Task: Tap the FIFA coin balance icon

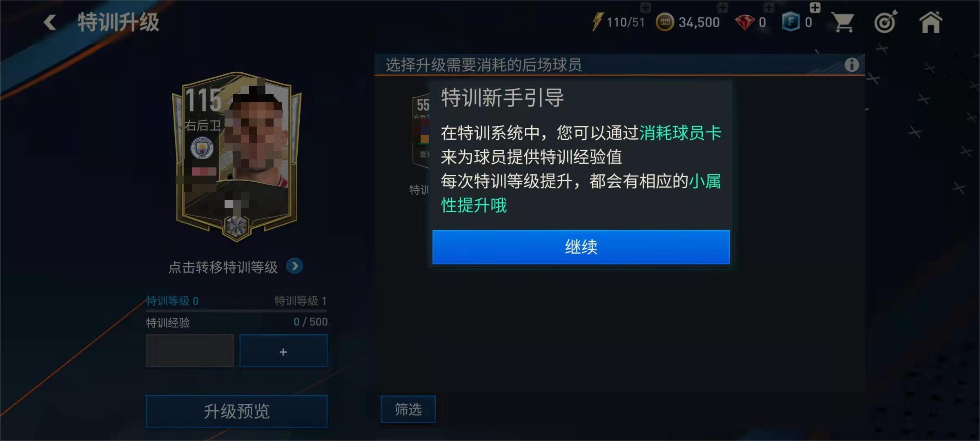Action: pyautogui.click(x=665, y=22)
